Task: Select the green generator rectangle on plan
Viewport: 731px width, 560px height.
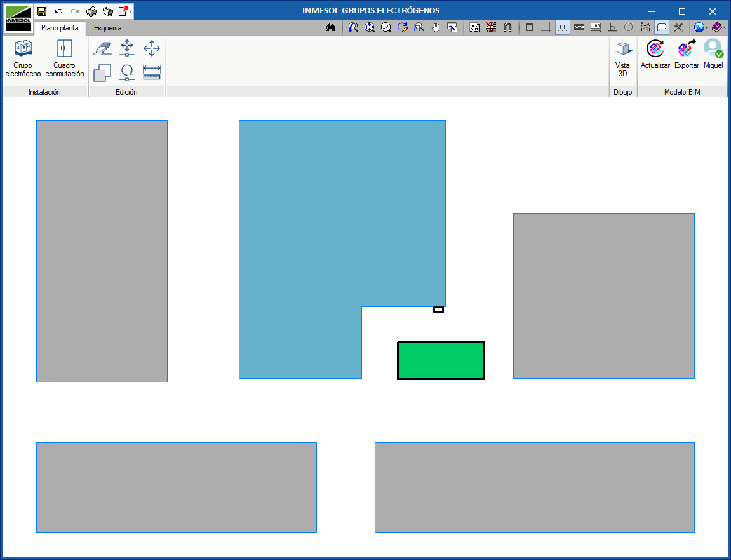Action: [x=441, y=360]
